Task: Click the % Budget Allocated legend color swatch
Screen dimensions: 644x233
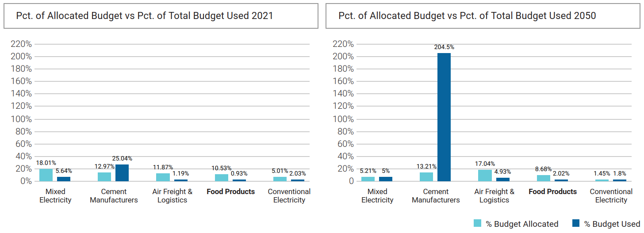Action: [478, 223]
